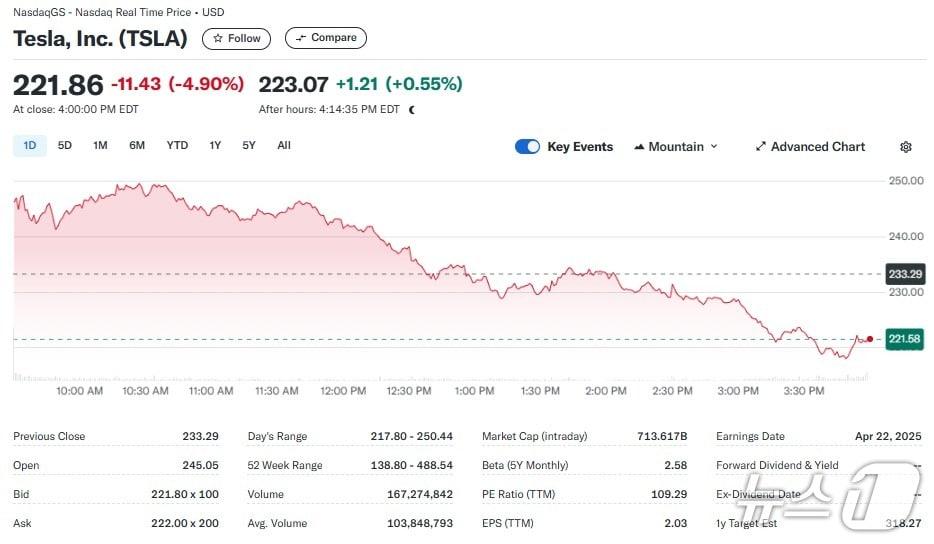Select the 1D time range tab
This screenshot has width=934, height=544.
click(30, 146)
